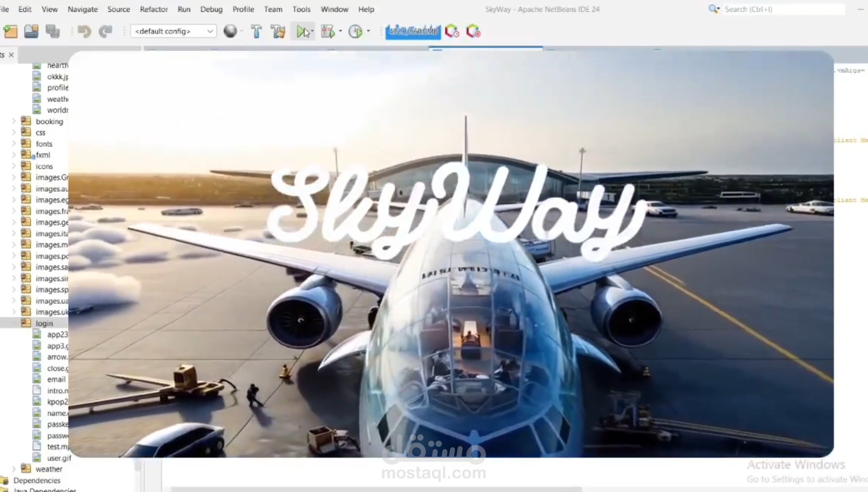Clean and build project with broom icon
This screenshot has height=492, width=868.
[x=278, y=31]
